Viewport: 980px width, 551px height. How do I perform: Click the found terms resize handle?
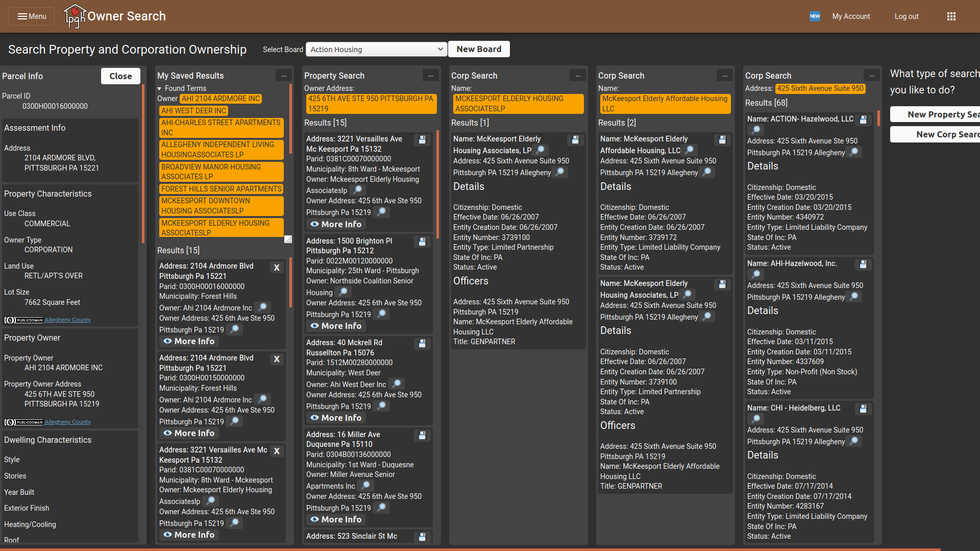coord(288,239)
